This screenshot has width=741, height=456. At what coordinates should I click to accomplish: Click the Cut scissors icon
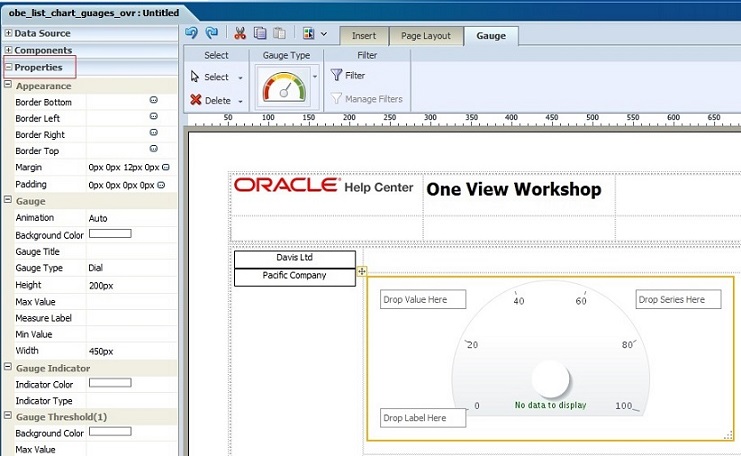240,33
